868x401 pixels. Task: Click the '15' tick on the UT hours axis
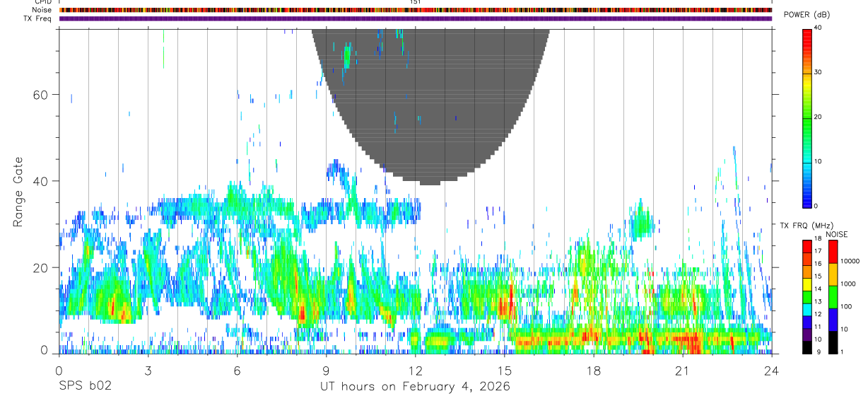[x=505, y=370]
